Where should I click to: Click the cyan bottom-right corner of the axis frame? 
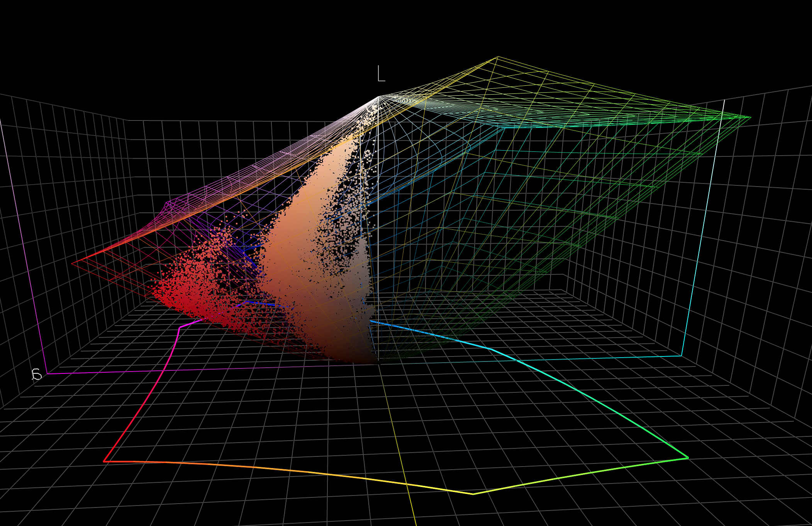[681, 356]
